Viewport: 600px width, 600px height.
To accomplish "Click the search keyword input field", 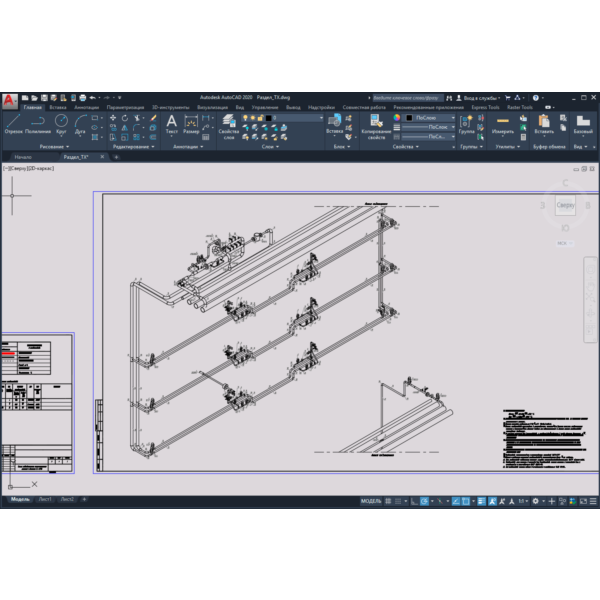I will point(407,98).
